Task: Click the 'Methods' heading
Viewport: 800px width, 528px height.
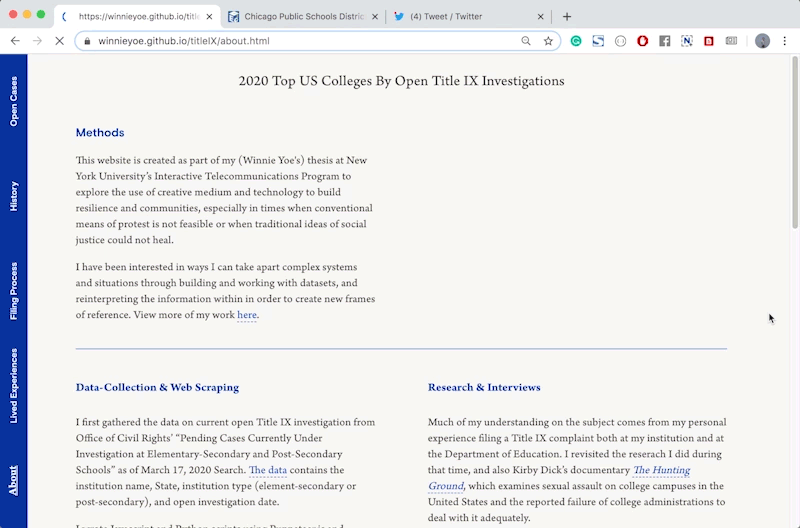Action: (x=100, y=133)
